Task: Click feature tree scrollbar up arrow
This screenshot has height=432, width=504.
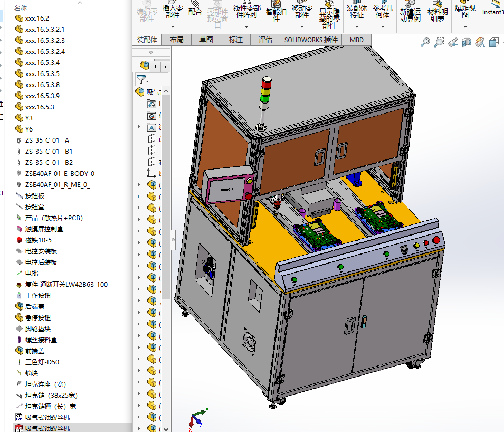Action: point(166,91)
